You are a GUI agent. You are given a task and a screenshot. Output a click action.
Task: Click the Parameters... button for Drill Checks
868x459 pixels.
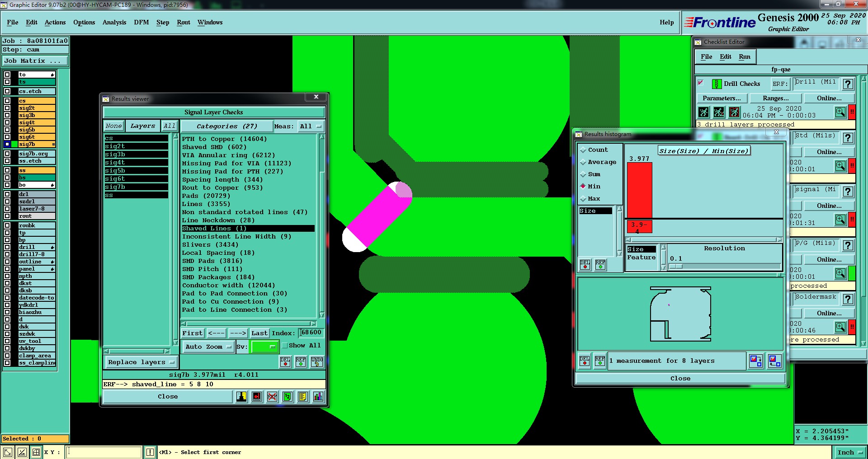[x=722, y=98]
